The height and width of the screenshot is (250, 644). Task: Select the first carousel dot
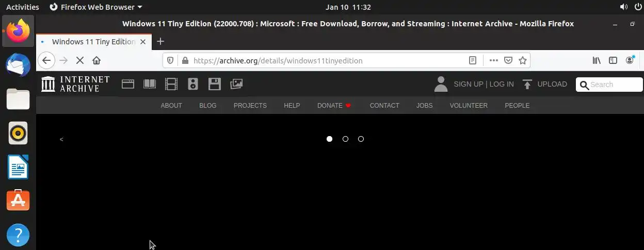tap(330, 139)
